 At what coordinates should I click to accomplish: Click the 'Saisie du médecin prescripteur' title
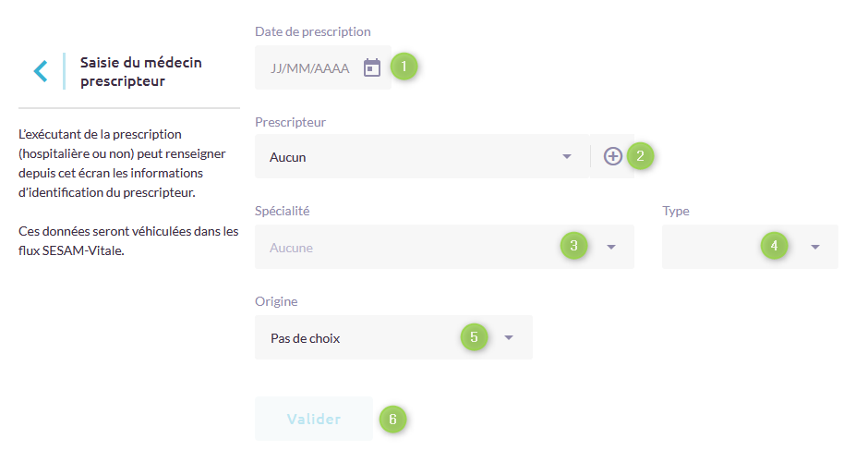(x=140, y=71)
